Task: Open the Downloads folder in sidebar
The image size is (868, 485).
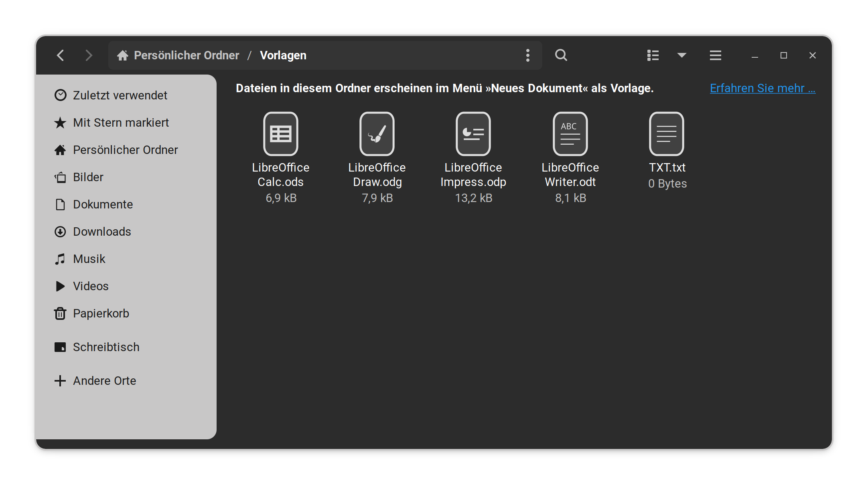Action: point(101,232)
